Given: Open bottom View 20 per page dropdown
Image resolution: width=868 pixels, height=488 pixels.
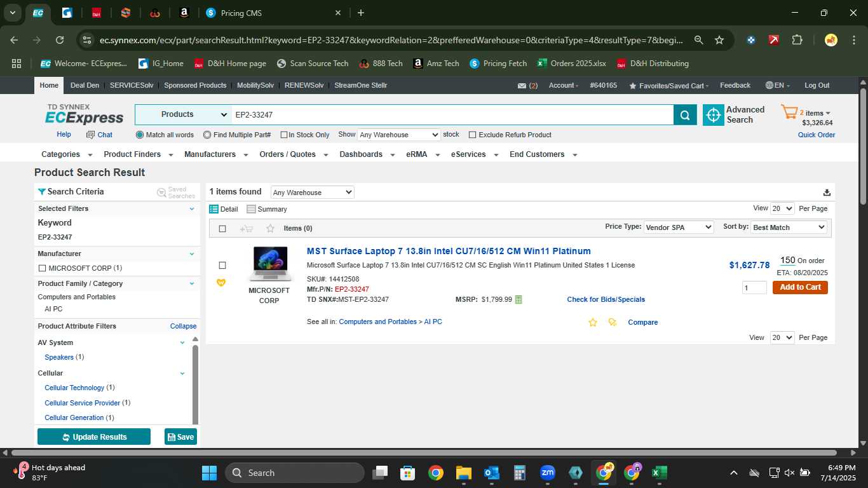Looking at the screenshot, I should pos(782,337).
